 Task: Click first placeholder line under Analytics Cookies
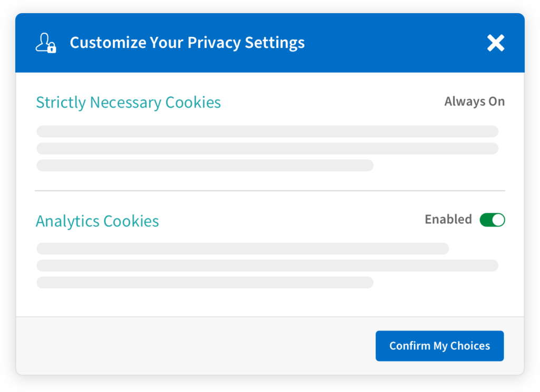243,249
